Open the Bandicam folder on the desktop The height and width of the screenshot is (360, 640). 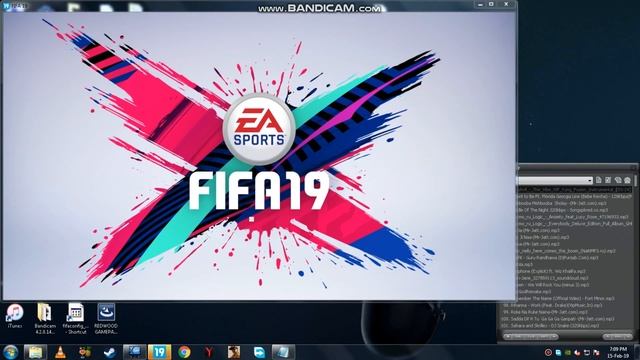[44, 319]
